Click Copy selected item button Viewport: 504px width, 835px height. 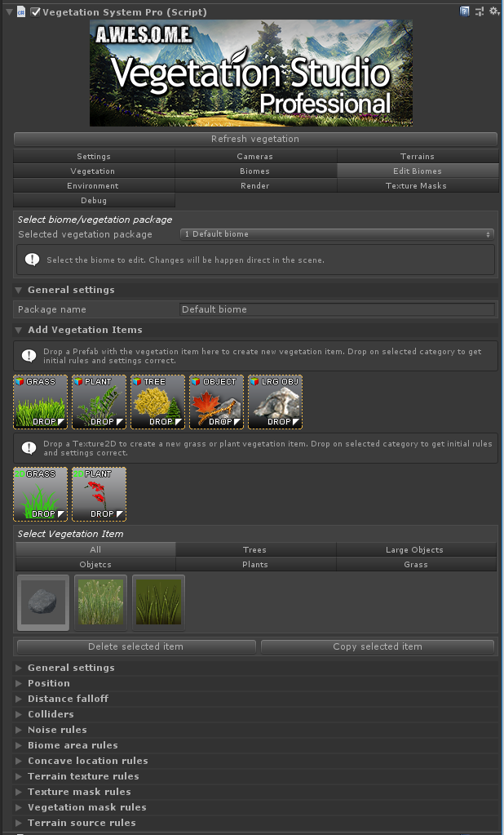click(x=378, y=646)
